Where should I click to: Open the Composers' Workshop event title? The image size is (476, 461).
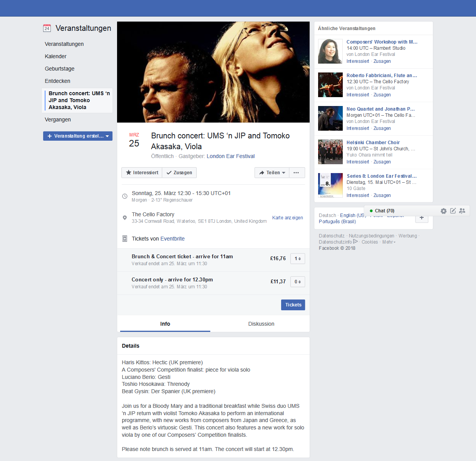382,42
